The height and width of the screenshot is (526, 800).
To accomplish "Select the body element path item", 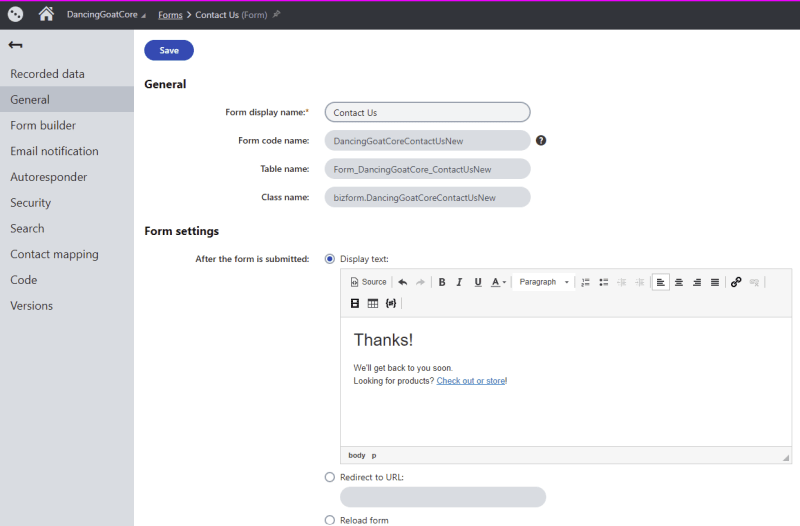I will pyautogui.click(x=357, y=455).
